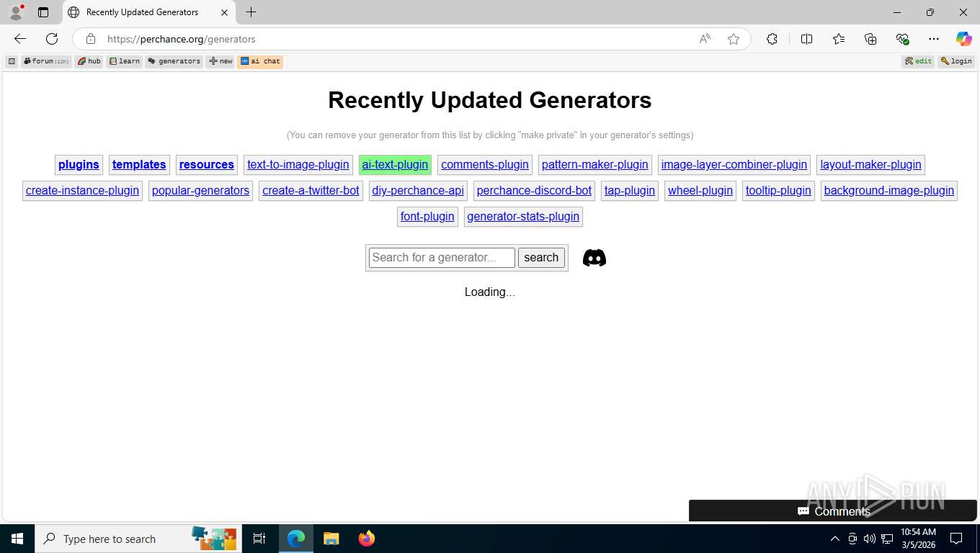Open the Windows Start menu
The height and width of the screenshot is (553, 980).
click(x=17, y=539)
